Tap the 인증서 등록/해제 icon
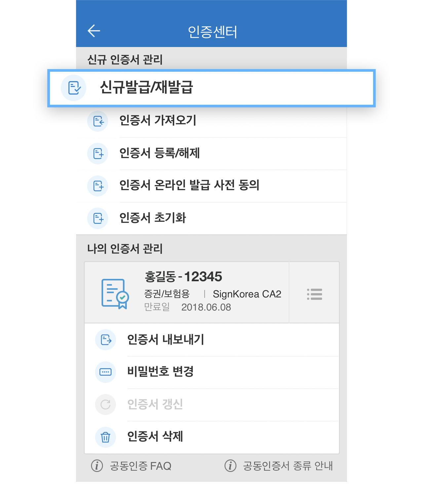This screenshot has height=504, width=423. pyautogui.click(x=98, y=154)
